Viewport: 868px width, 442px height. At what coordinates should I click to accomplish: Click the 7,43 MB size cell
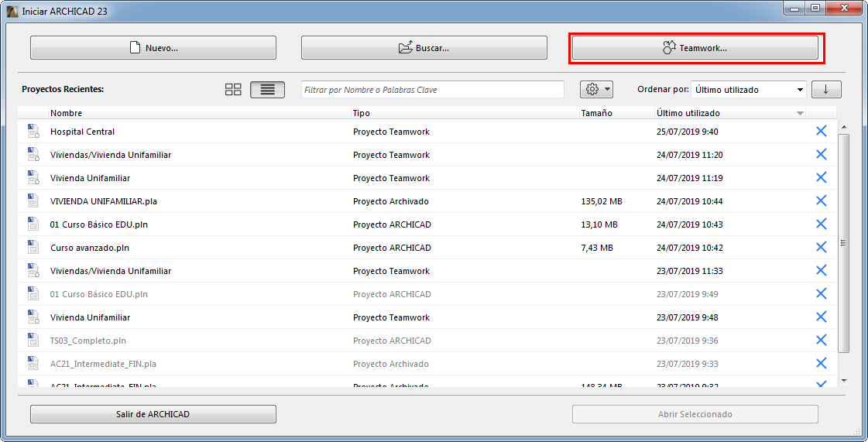[597, 248]
